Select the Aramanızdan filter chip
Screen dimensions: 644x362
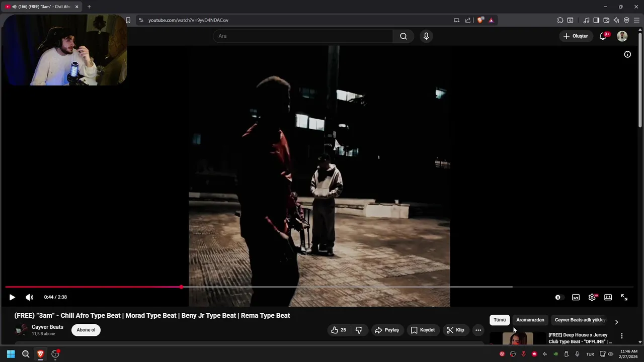[x=530, y=320]
